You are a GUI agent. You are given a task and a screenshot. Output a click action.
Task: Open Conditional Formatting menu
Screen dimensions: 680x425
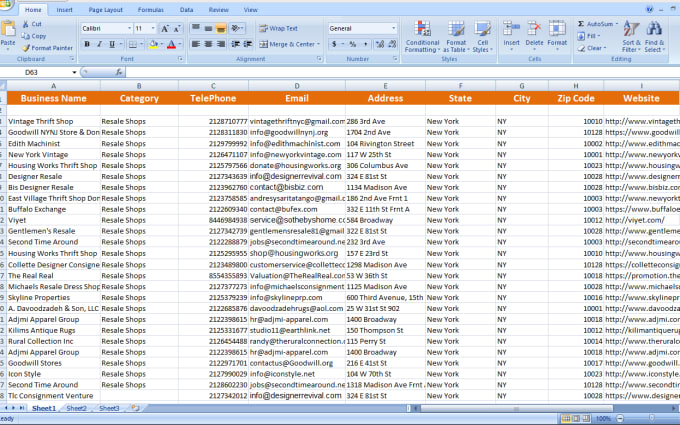click(x=422, y=36)
